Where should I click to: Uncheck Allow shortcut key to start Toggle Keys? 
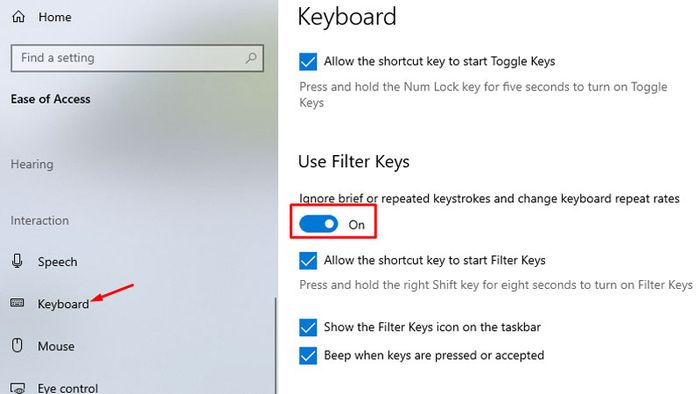308,62
